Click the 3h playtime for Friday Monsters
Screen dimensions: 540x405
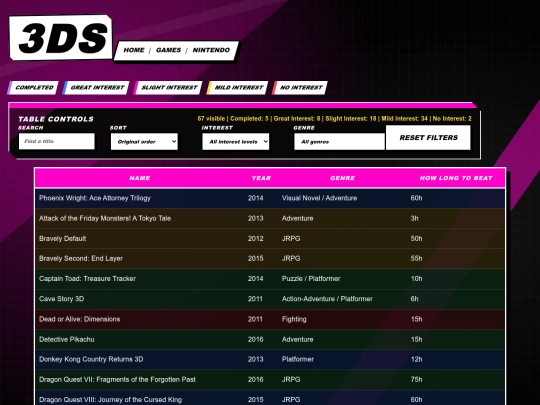pos(414,218)
